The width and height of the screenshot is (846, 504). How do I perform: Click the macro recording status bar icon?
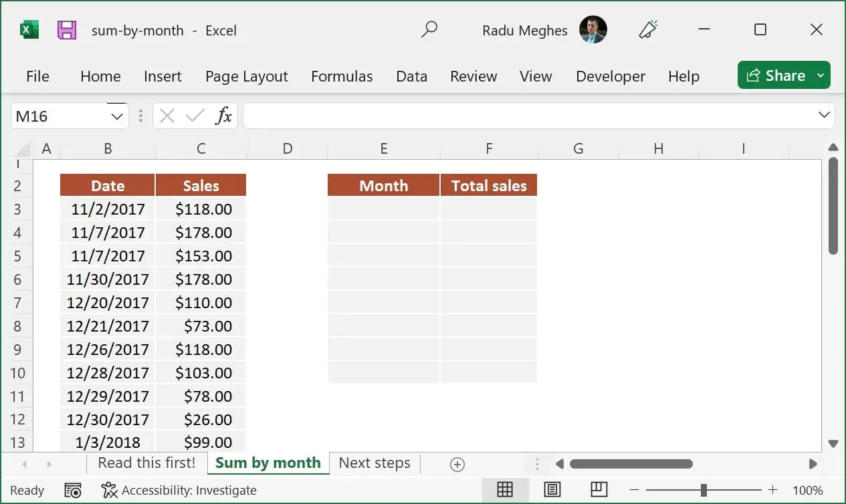tap(73, 491)
